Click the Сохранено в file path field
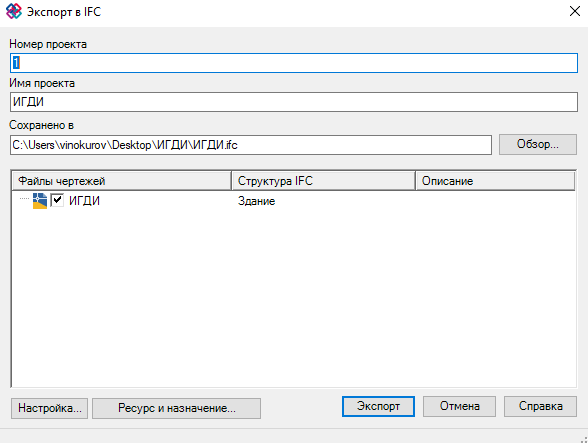Screen dimensions: 588x443 (x=250, y=145)
